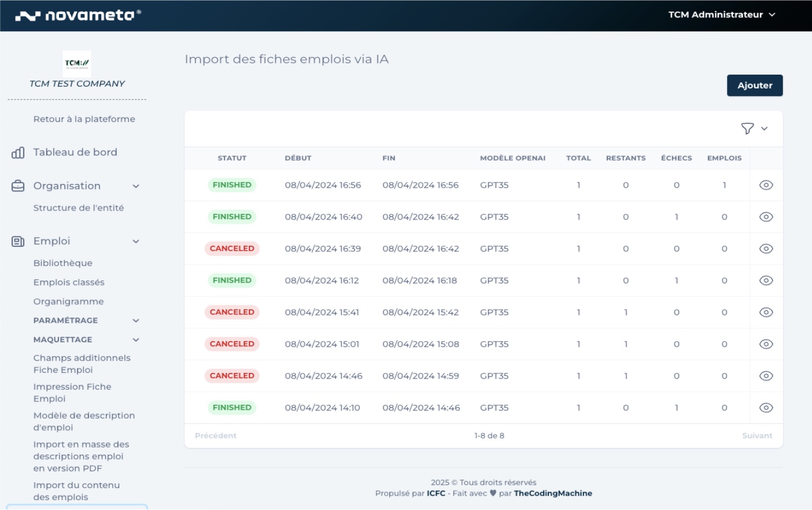View canceled import started 08/04/2024 16:39
The width and height of the screenshot is (812, 510).
(x=766, y=249)
